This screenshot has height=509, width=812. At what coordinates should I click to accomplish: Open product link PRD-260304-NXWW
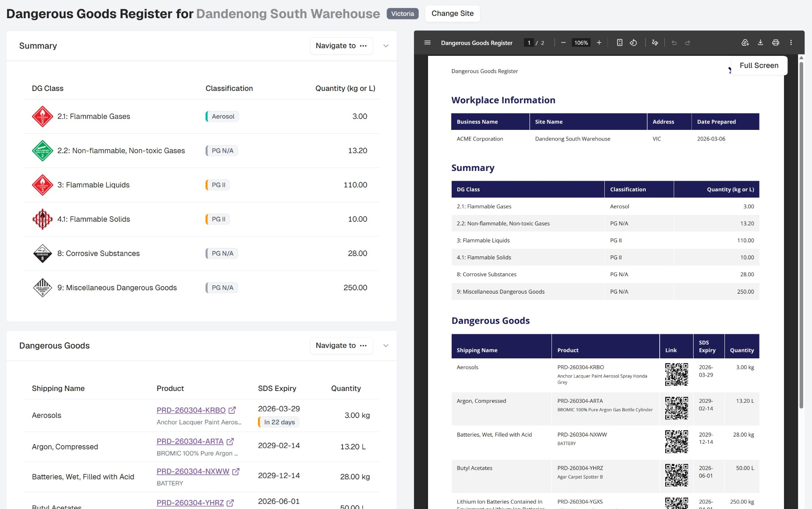pos(193,471)
